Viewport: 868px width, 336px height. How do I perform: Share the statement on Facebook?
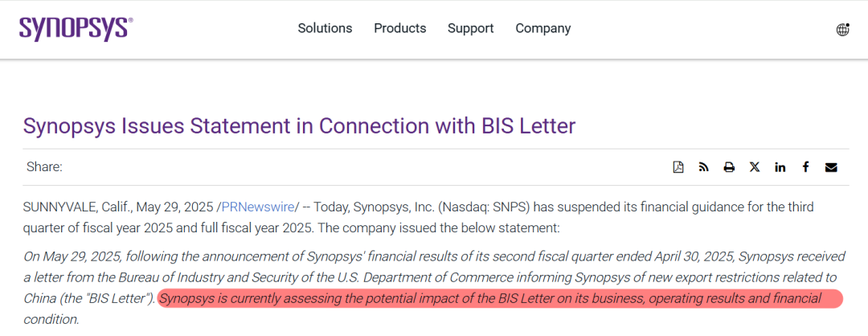coord(805,167)
